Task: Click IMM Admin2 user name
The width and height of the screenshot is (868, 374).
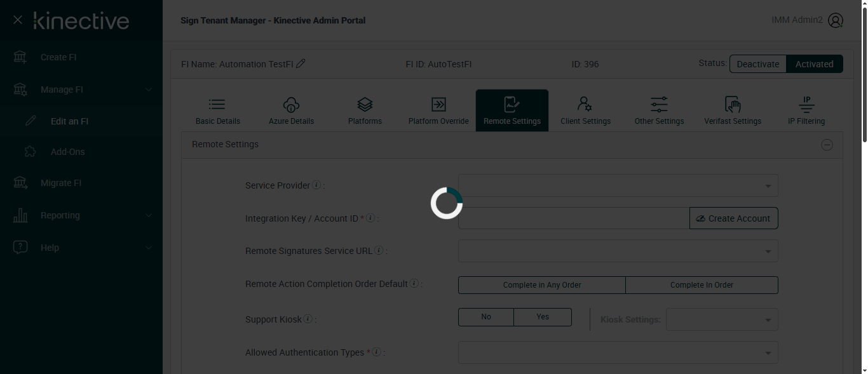Action: 797,20
